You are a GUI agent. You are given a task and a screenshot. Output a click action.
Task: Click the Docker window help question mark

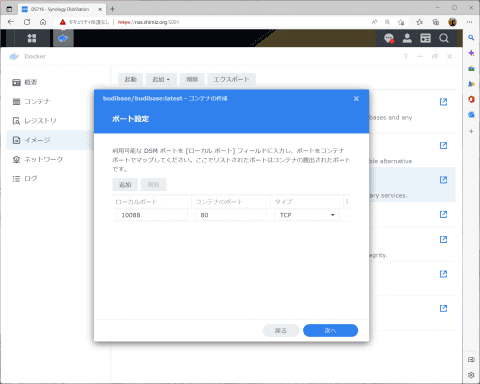405,56
